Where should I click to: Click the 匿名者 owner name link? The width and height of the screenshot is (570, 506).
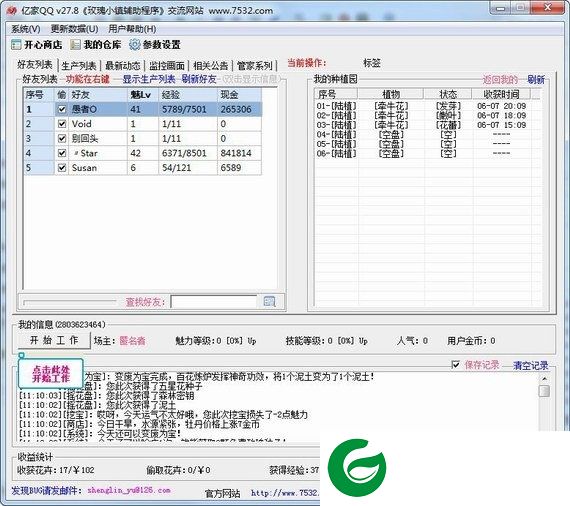pos(132,341)
